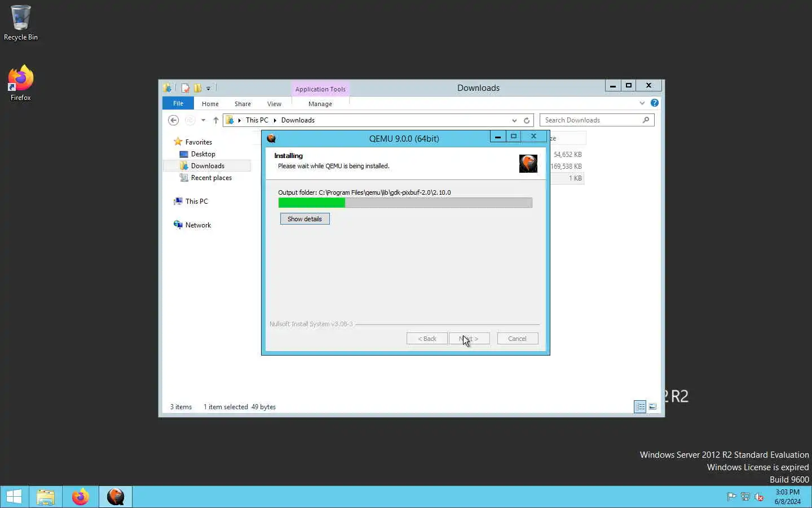Go back in the Explorer navigation
Screen dimensions: 812x508
pos(174,120)
